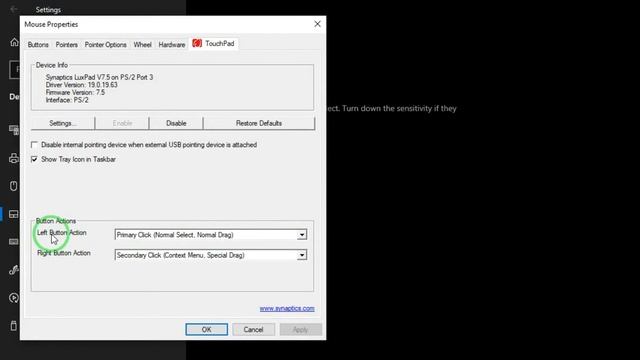Open Printers & scanners sidebar icon
Image resolution: width=640 pixels, height=360 pixels.
click(14, 158)
